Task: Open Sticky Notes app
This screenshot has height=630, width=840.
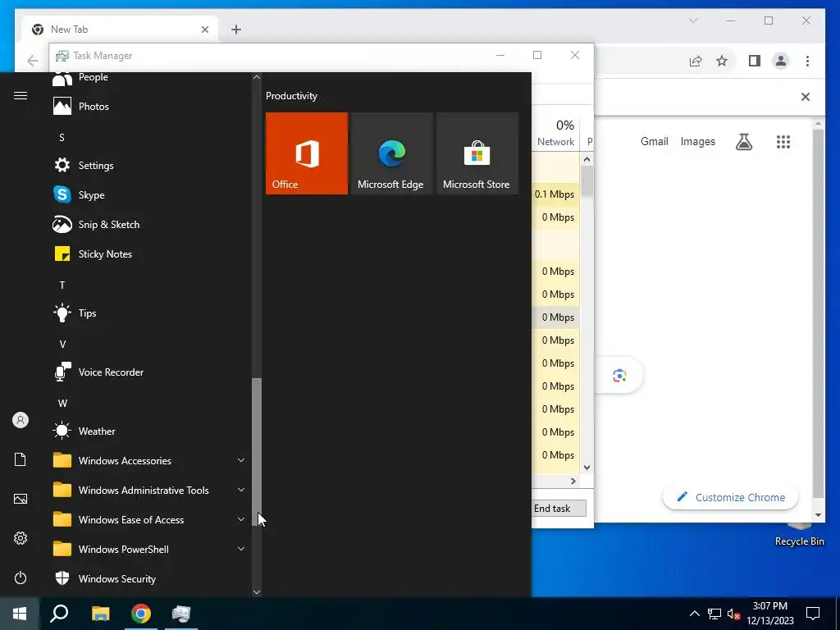Action: click(x=148, y=253)
